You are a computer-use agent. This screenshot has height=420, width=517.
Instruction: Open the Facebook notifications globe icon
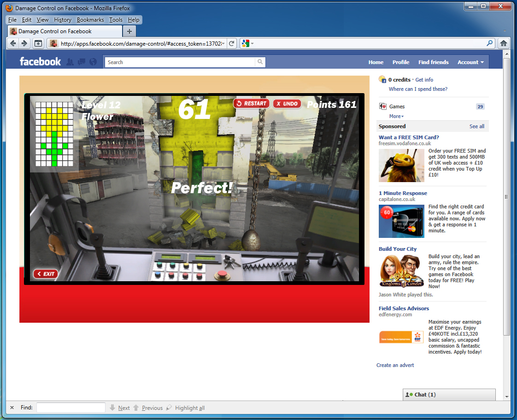pyautogui.click(x=93, y=62)
